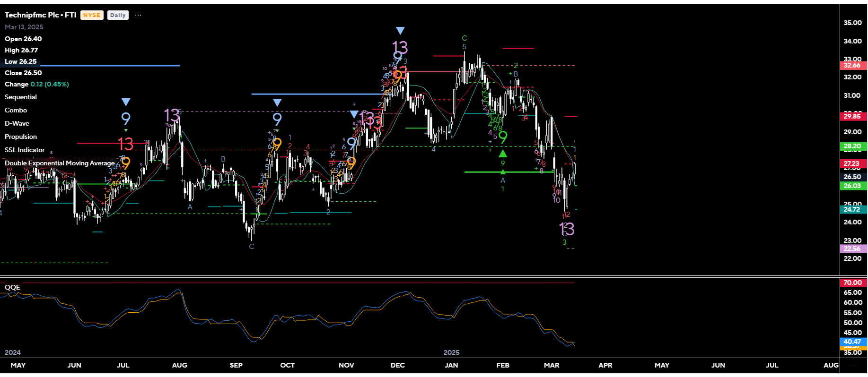Click the APR label on time axis
Screen dimensions: 868x377
pyautogui.click(x=605, y=365)
